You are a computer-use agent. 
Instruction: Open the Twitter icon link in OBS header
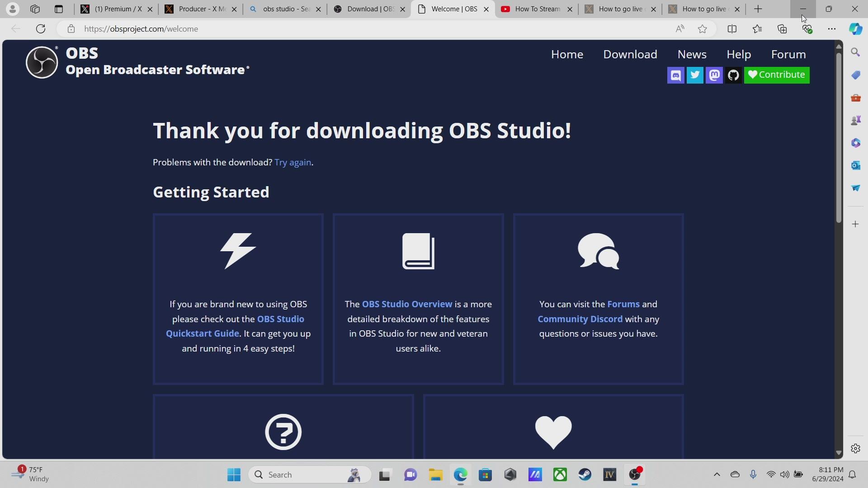(695, 75)
